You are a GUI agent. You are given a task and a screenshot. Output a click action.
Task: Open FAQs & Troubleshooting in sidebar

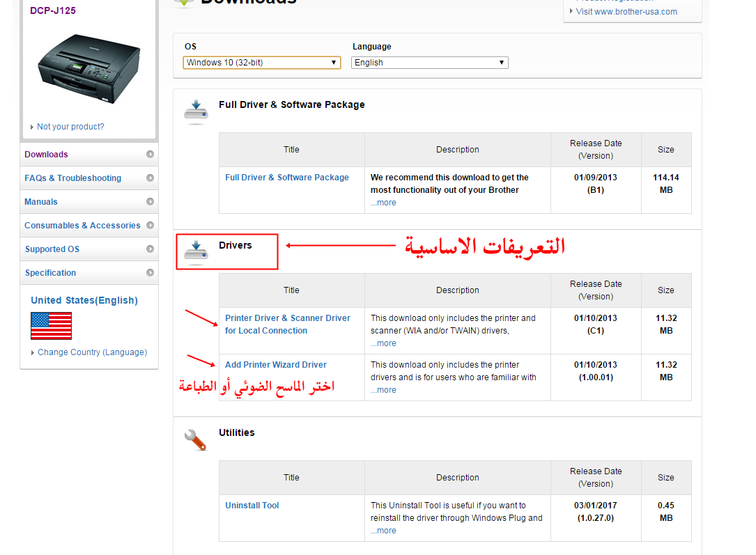(89, 178)
